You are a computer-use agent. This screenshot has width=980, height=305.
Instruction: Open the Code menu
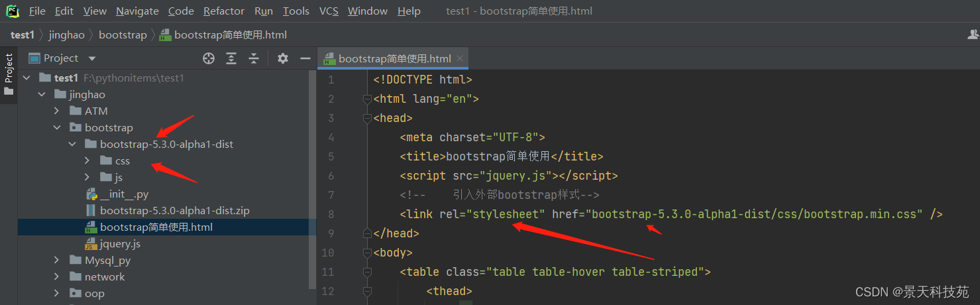[x=181, y=11]
